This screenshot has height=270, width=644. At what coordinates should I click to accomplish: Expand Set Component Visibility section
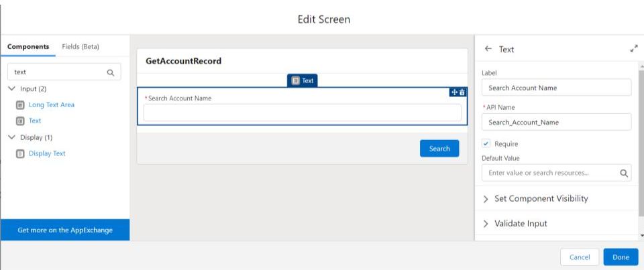point(486,199)
